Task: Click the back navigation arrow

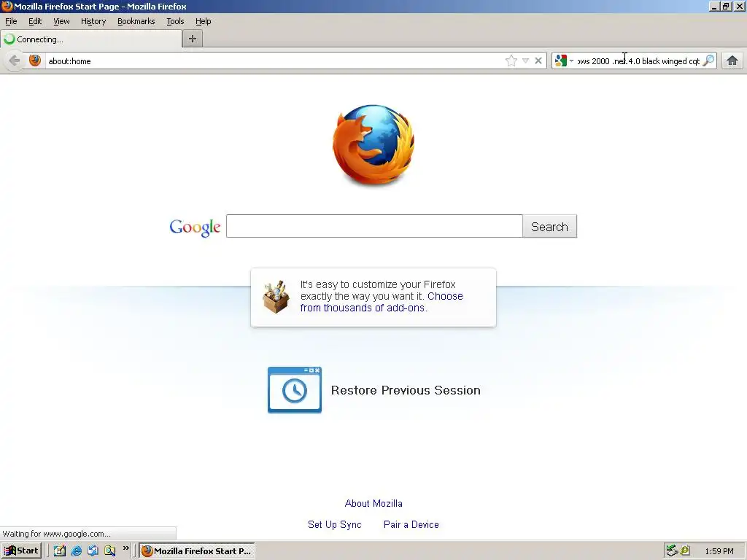Action: pyautogui.click(x=15, y=61)
